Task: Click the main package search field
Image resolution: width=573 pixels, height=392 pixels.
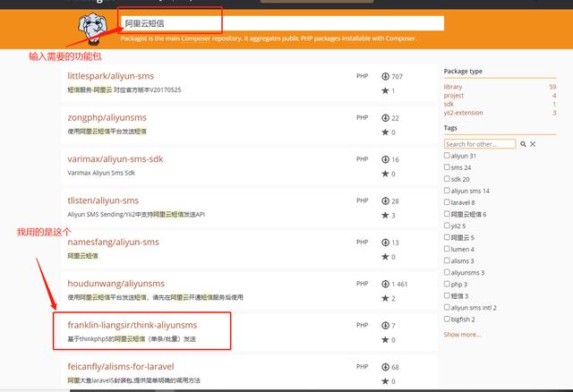Action: 279,23
